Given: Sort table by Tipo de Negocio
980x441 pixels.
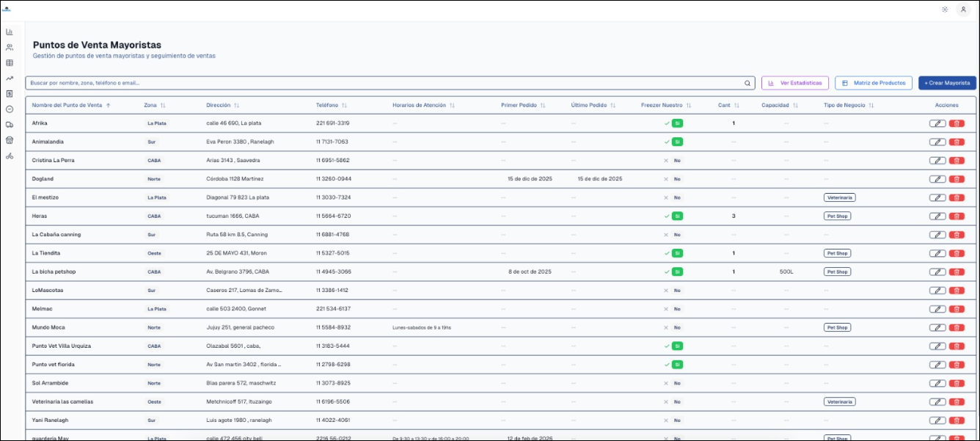Looking at the screenshot, I should (849, 106).
